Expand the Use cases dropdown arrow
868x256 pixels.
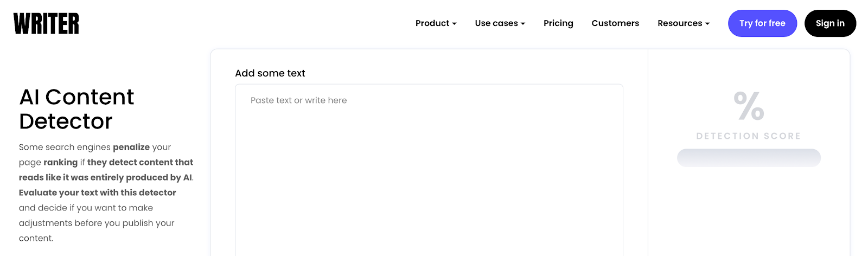[523, 24]
